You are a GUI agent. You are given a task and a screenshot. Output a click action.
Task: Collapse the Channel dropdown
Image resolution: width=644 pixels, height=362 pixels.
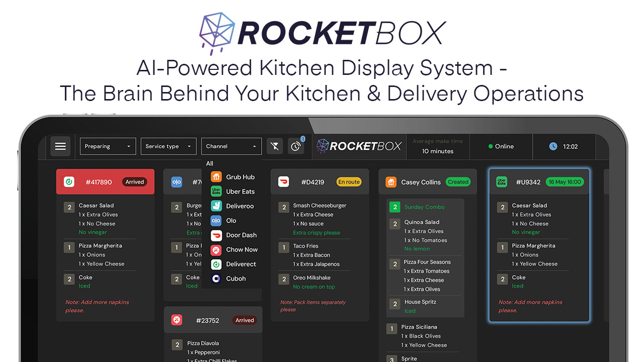click(x=231, y=146)
